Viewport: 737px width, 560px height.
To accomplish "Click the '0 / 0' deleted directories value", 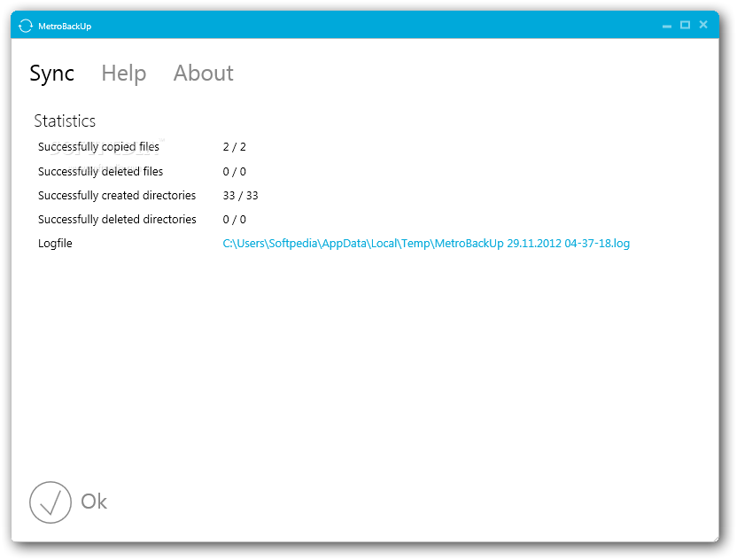I will [235, 220].
